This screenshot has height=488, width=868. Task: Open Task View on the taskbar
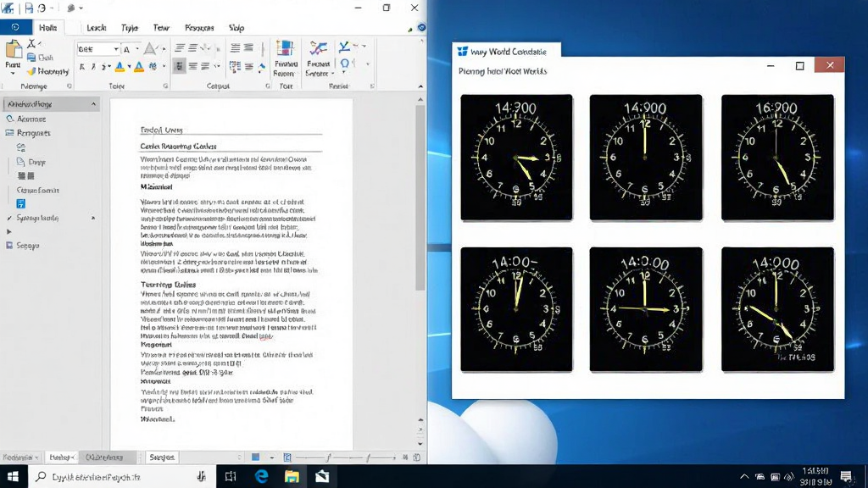tap(231, 476)
